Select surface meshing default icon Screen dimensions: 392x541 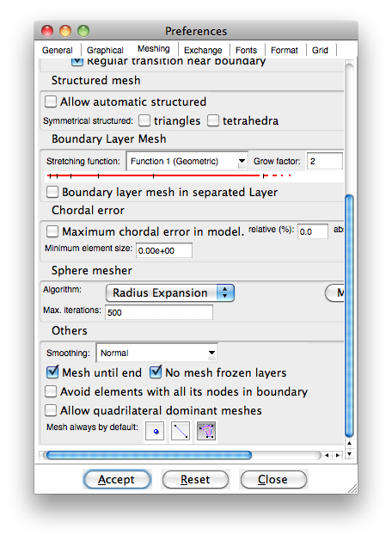pyautogui.click(x=206, y=431)
